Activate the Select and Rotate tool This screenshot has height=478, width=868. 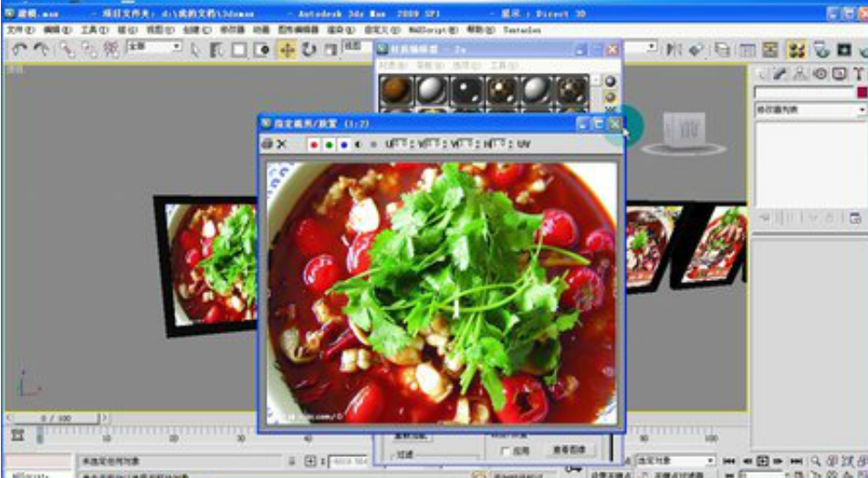309,50
